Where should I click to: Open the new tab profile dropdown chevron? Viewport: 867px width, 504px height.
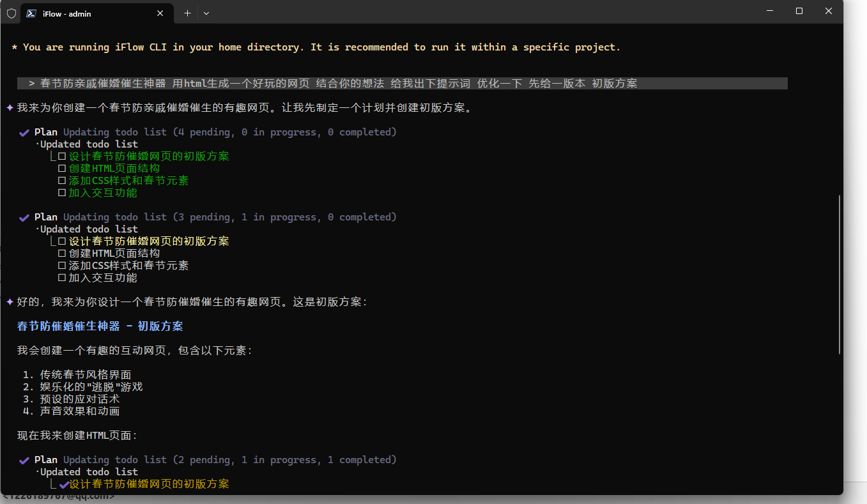tap(206, 13)
